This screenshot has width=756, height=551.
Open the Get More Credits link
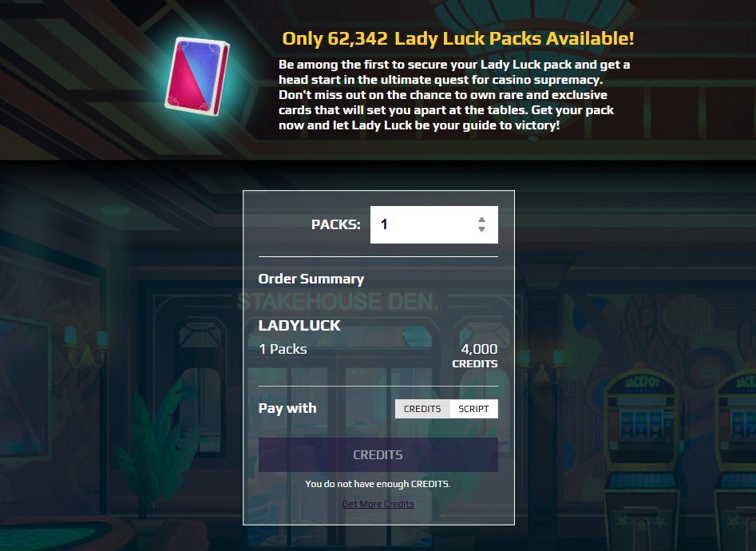(378, 504)
